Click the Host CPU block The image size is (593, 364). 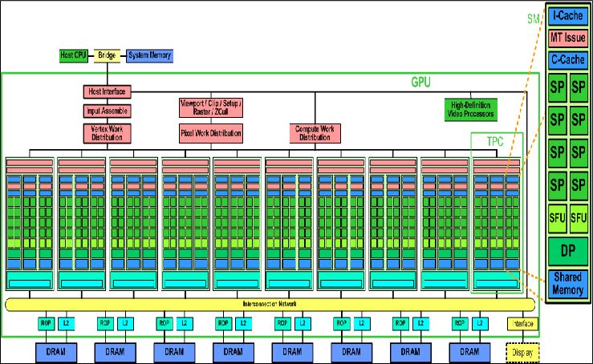[75, 55]
